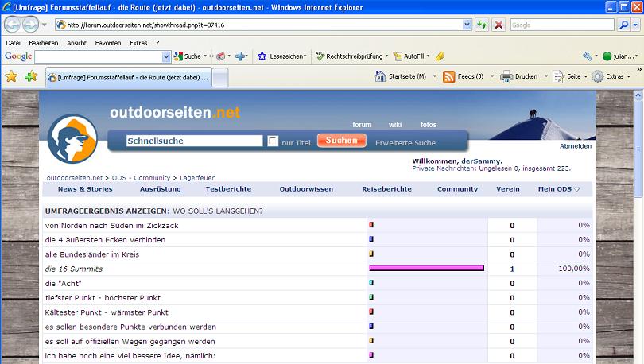Viewport: 644px width, 364px height.
Task: Open the Favoriten menu
Action: tap(108, 42)
